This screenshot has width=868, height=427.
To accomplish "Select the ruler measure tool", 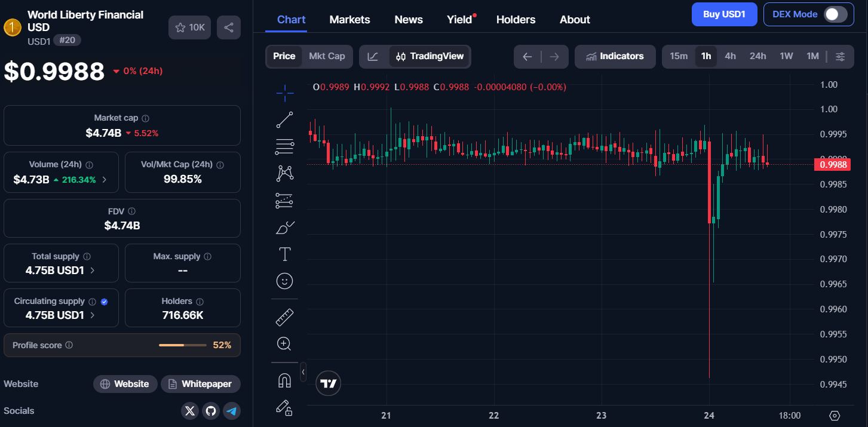I will (285, 317).
